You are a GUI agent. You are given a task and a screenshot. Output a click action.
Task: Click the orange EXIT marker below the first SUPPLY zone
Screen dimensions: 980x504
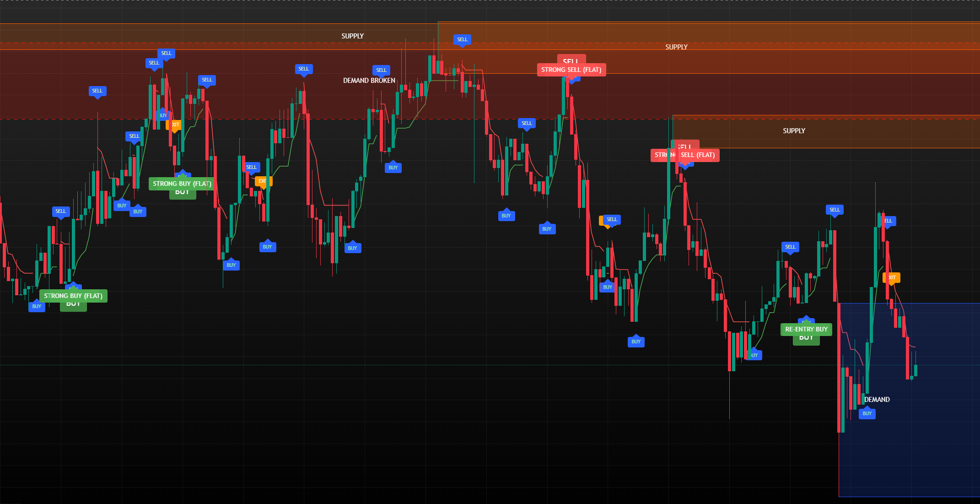coord(175,125)
